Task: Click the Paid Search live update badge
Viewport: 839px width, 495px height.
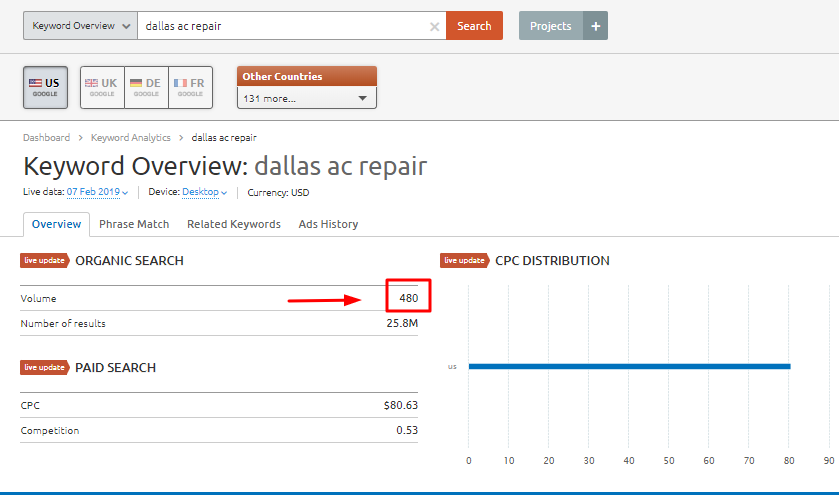Action: [44, 368]
